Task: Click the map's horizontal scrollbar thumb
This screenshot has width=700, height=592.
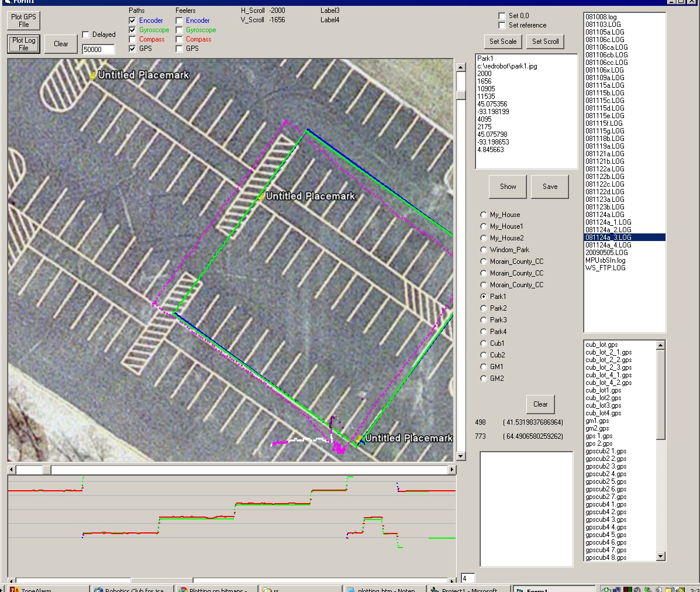Action: click(x=46, y=470)
